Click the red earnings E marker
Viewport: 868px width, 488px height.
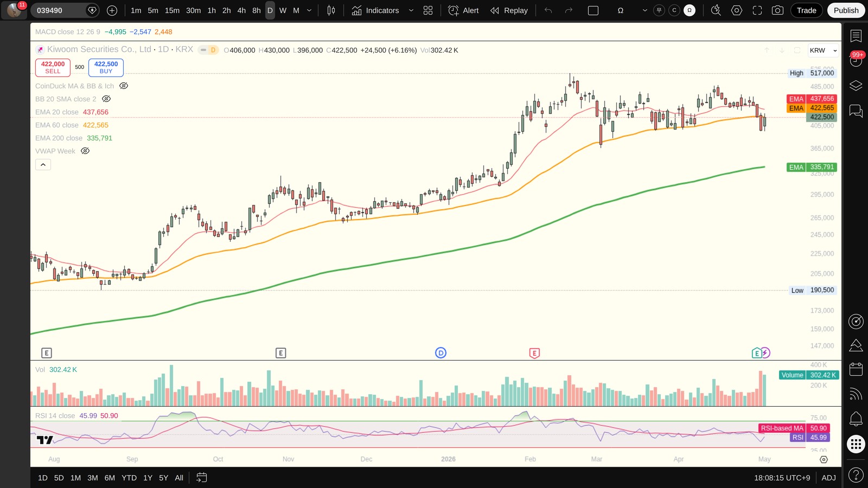click(534, 353)
